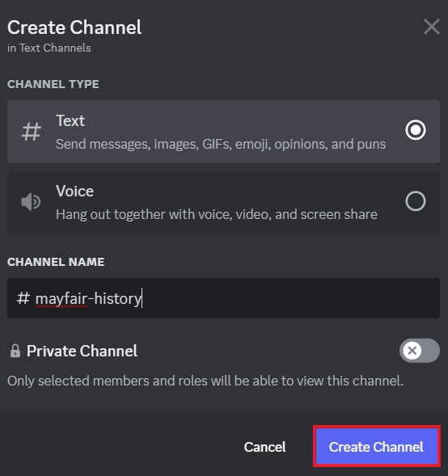Select the Voice channel type radio button
Image resolution: width=448 pixels, height=476 pixels.
415,201
